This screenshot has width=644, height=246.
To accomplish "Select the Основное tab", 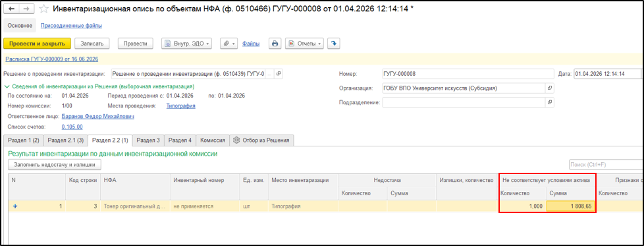I will pos(20,26).
